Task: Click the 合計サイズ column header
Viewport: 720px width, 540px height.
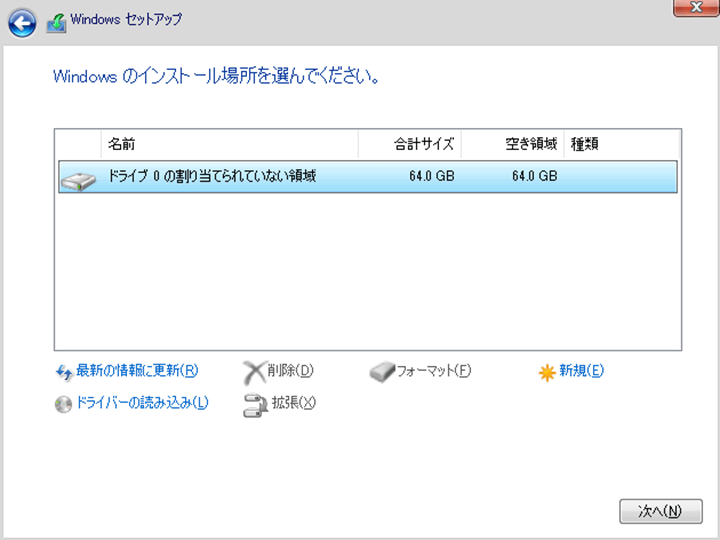Action: click(410, 144)
